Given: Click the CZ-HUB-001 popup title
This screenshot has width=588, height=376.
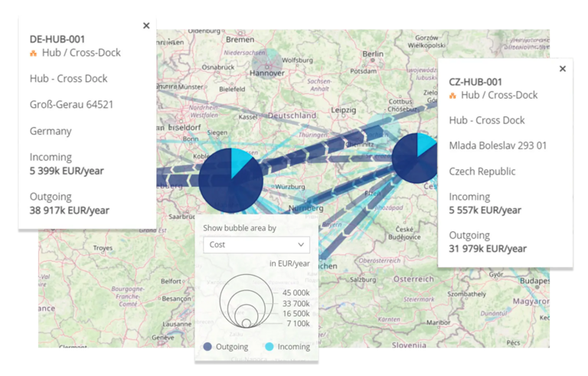Looking at the screenshot, I should coord(475,81).
